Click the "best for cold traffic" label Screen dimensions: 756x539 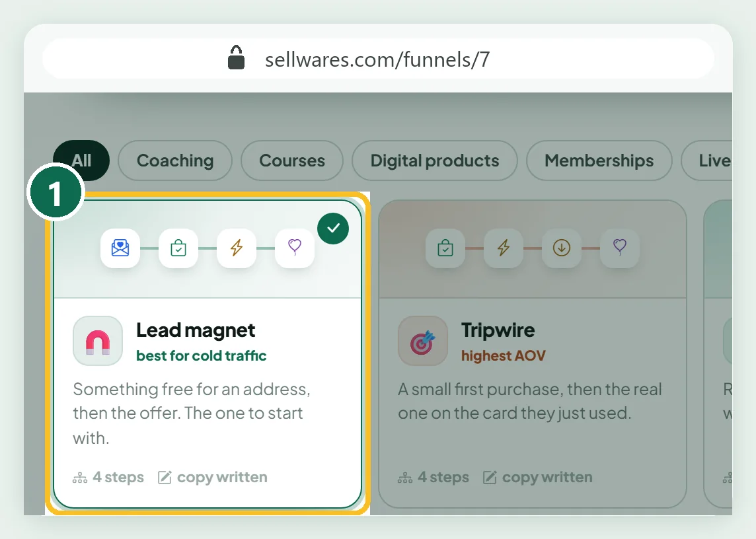coord(202,356)
